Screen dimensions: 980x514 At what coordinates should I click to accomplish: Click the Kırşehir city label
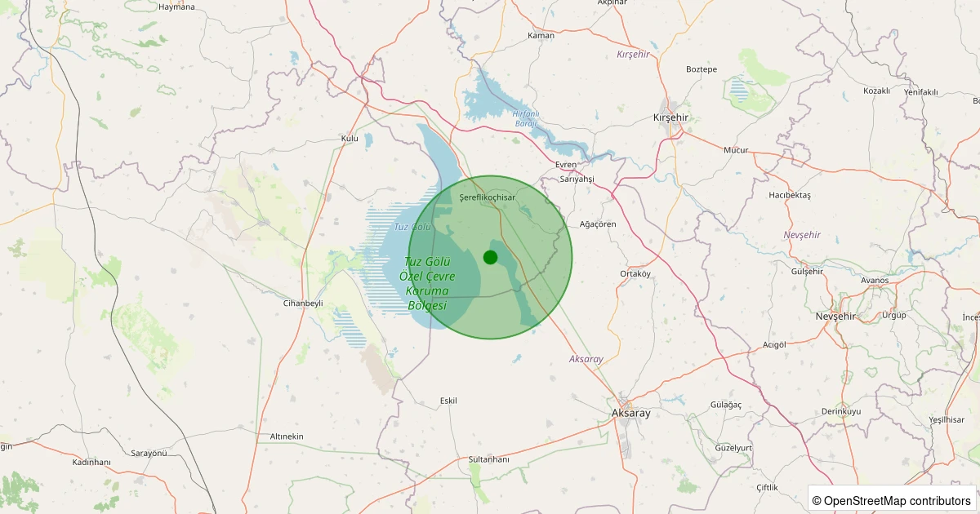671,117
